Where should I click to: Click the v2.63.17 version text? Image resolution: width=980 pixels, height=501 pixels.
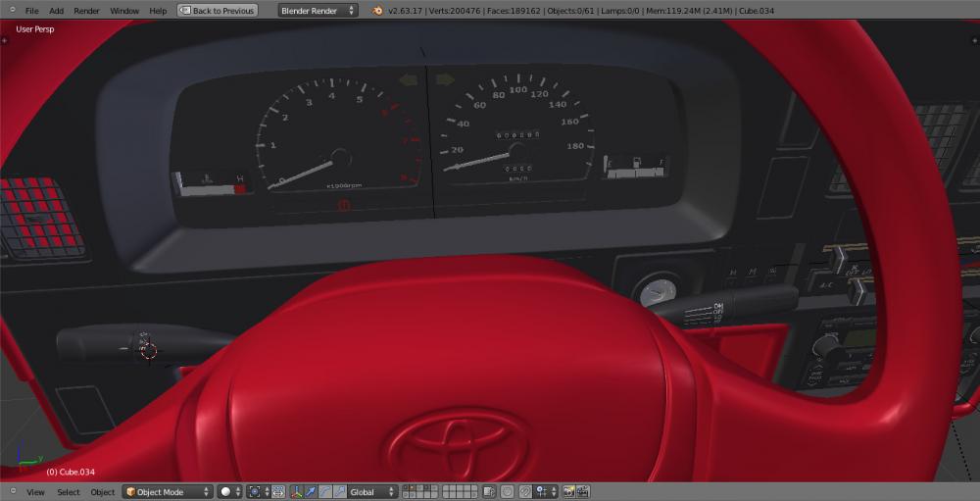[x=407, y=11]
